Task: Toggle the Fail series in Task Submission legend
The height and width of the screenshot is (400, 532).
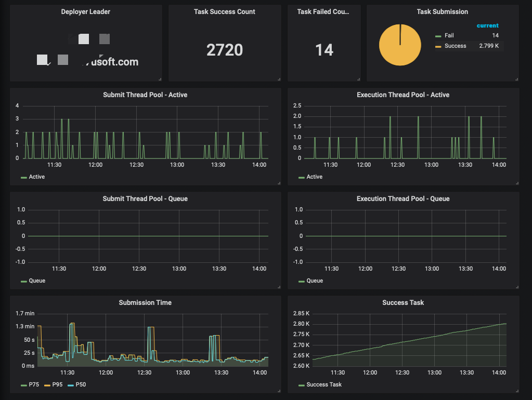Action: click(x=449, y=36)
